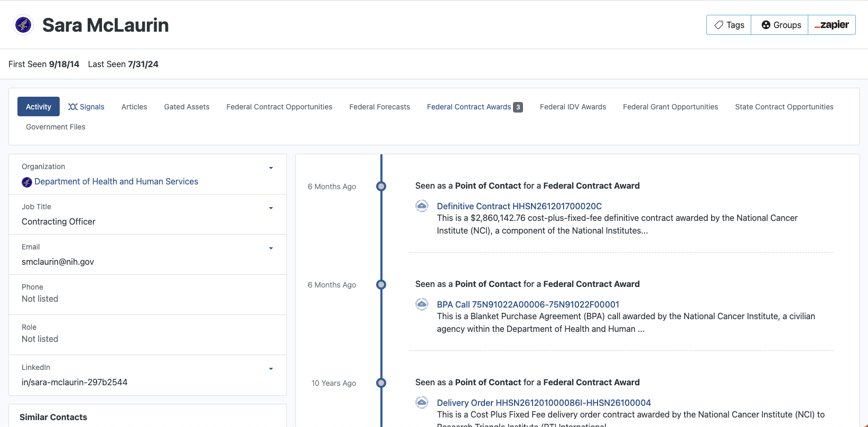Switch to Federal IDV Awards tab
The width and height of the screenshot is (868, 427).
point(573,107)
